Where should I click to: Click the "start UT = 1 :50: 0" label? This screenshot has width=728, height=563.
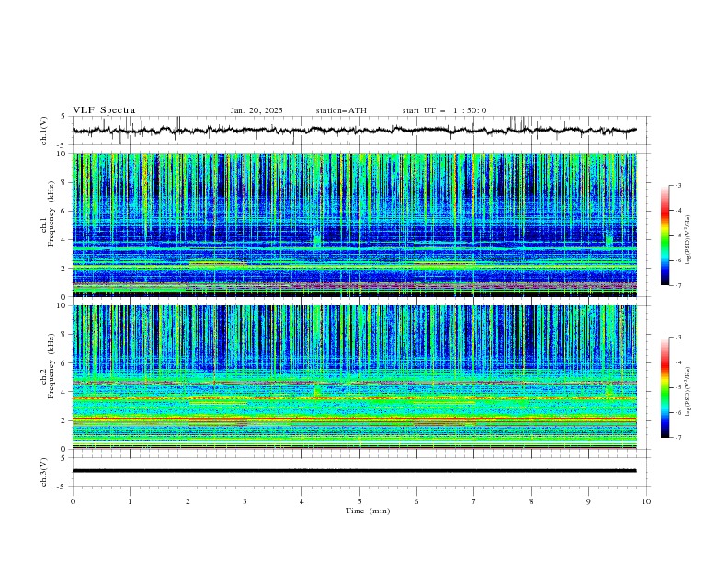(444, 110)
